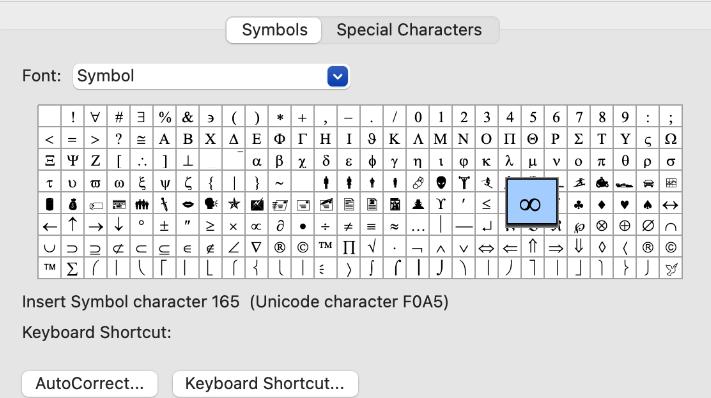Open the AutoCorrect... dialog
Screen dimensions: 711x398
click(90, 383)
